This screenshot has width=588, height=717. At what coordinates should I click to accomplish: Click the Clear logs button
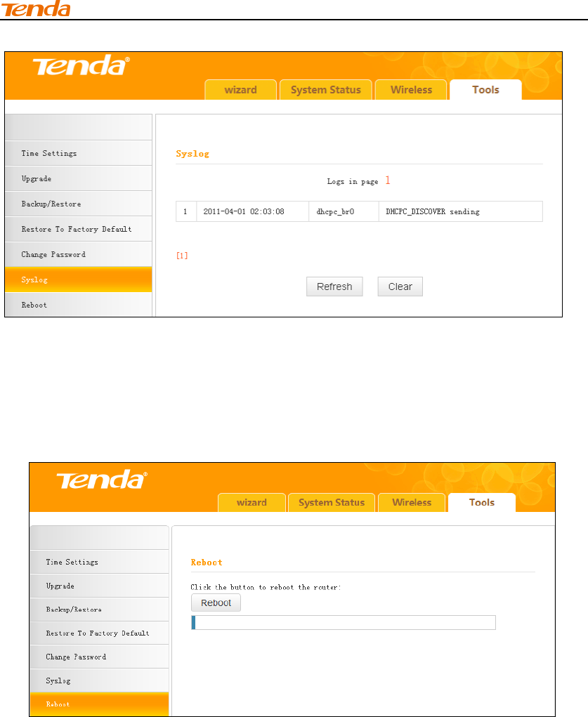click(x=400, y=287)
